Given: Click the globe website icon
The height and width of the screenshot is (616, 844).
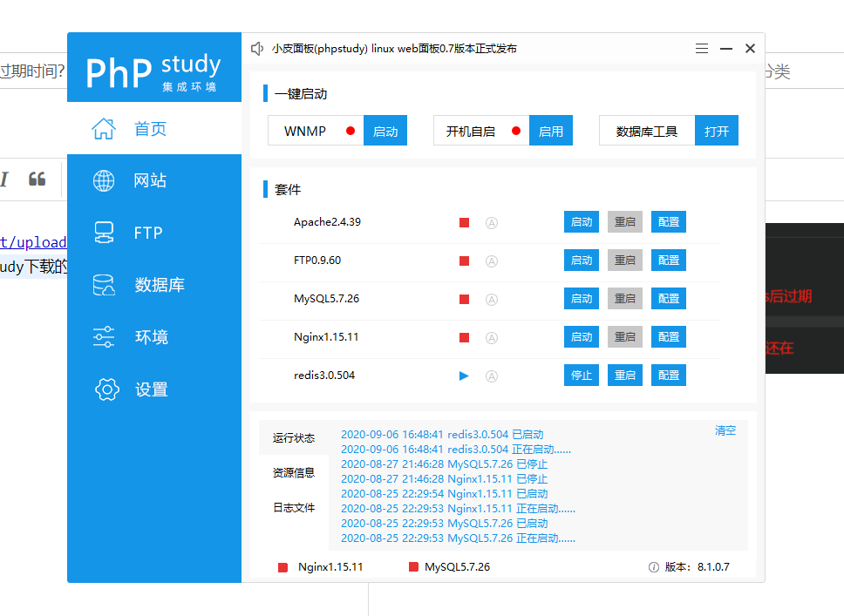Looking at the screenshot, I should coord(104,180).
